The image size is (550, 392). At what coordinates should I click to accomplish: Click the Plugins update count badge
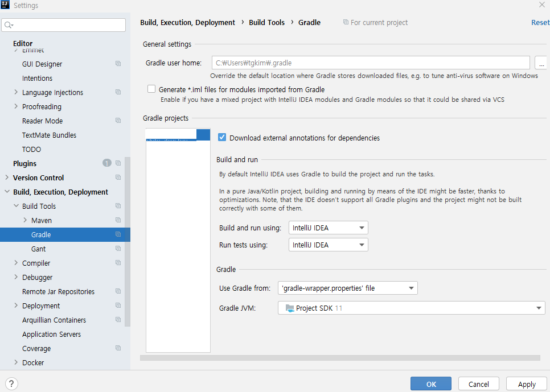click(107, 163)
